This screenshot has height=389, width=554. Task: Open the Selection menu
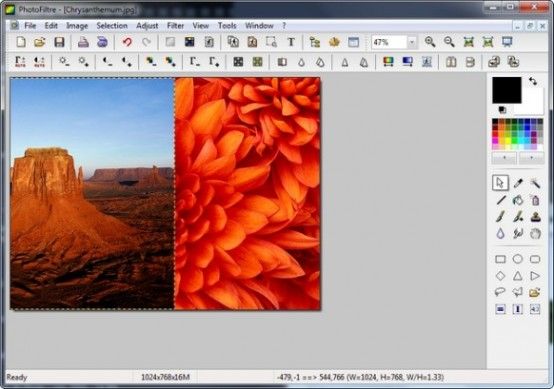click(x=112, y=26)
